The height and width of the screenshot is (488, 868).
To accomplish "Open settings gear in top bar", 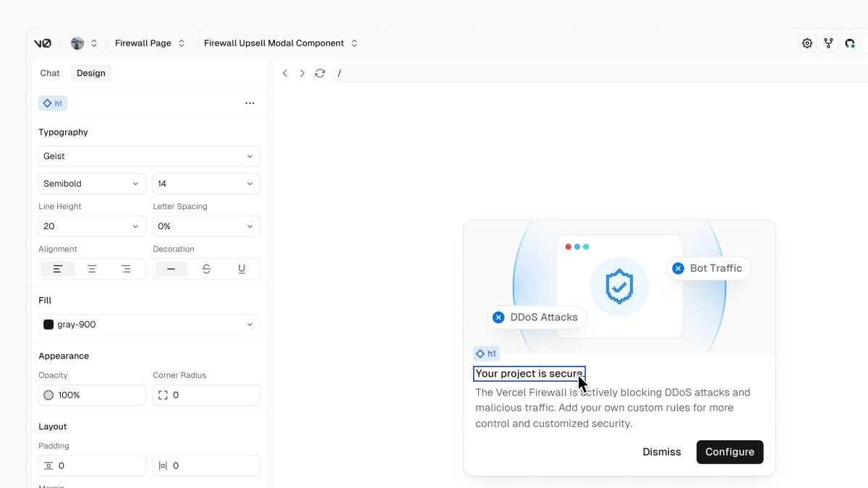I will pos(807,43).
